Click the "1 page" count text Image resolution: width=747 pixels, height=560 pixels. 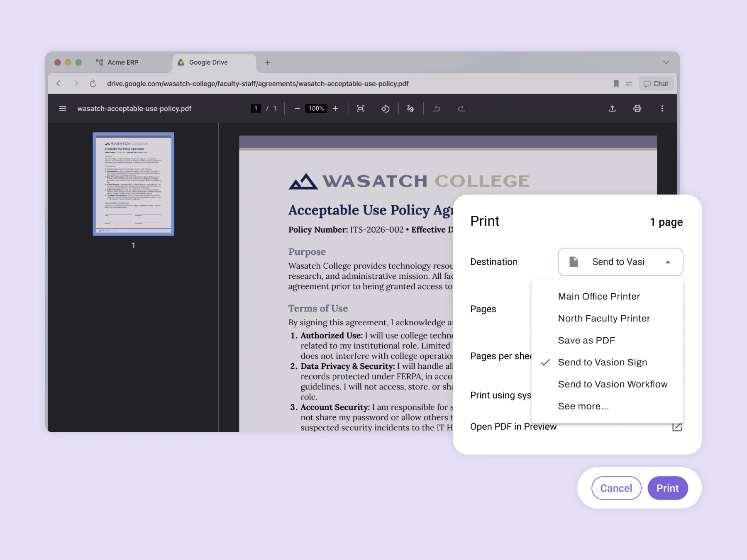[666, 222]
